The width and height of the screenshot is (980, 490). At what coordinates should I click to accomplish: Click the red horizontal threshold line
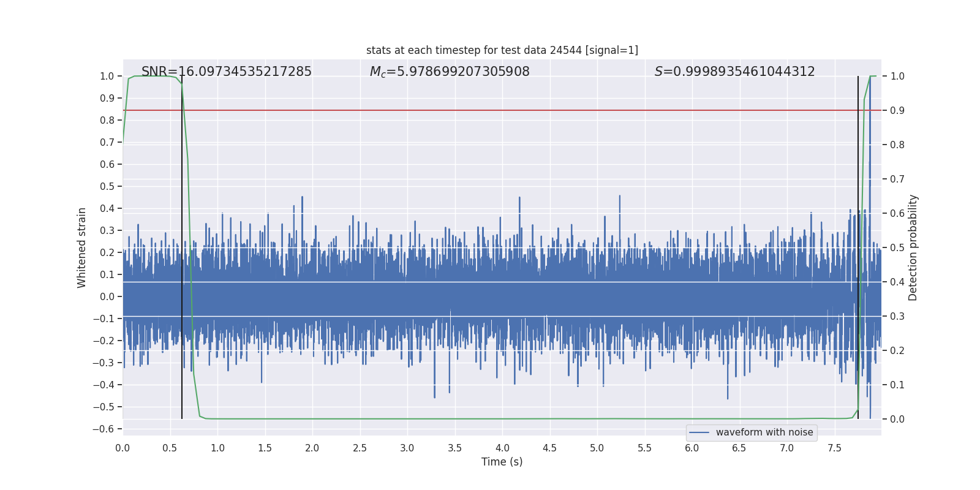point(490,110)
